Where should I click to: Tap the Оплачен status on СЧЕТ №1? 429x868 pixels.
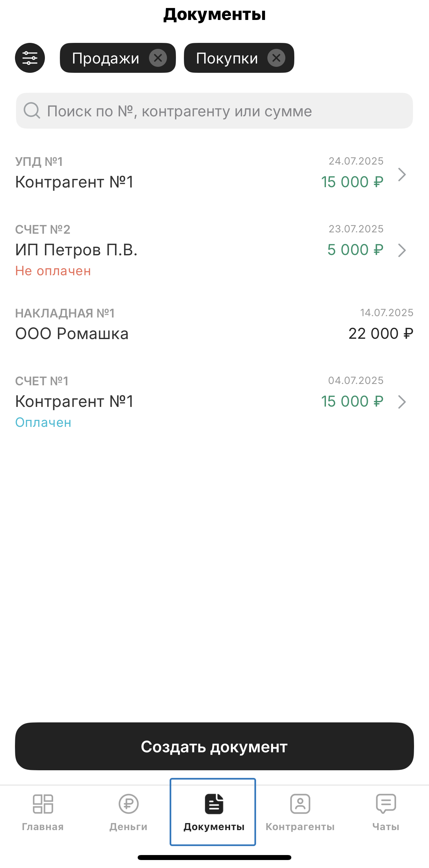pyautogui.click(x=43, y=423)
